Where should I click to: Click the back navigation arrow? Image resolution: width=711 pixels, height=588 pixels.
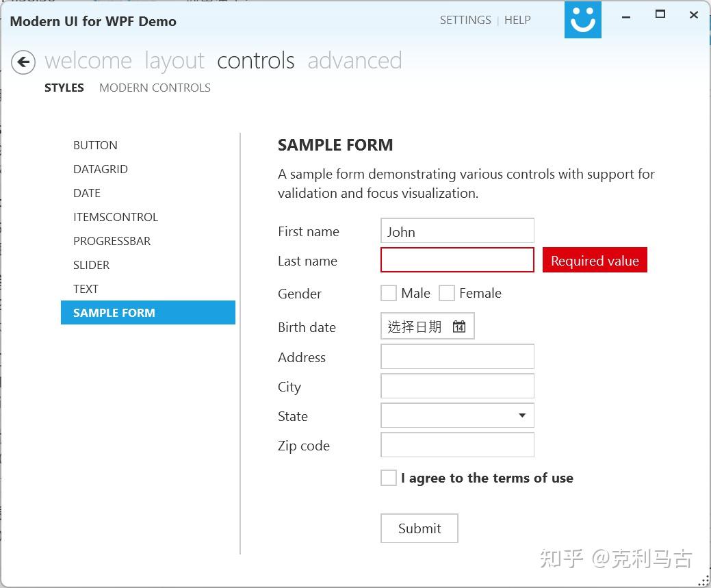pos(23,62)
